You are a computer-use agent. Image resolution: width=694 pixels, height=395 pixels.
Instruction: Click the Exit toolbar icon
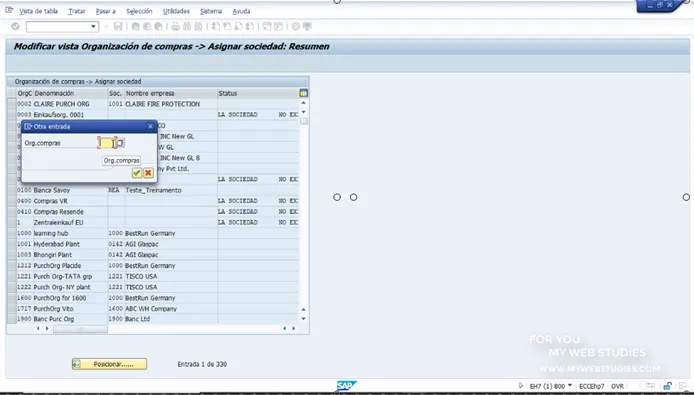pos(147,27)
